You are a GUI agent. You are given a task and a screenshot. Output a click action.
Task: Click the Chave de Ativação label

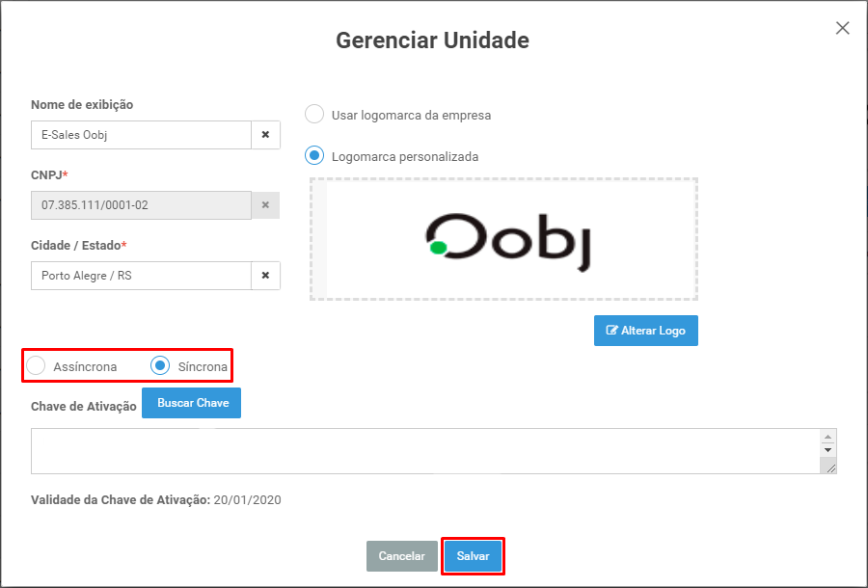(x=84, y=407)
